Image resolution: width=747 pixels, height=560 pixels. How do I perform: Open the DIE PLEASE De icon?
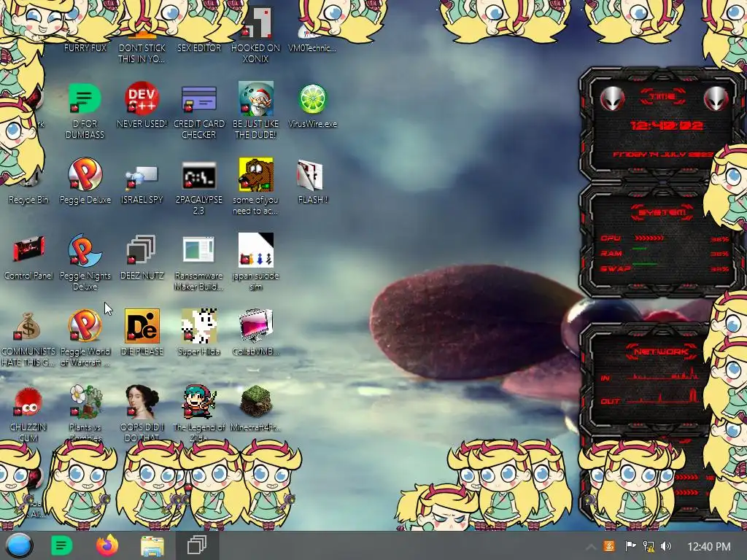point(142,326)
